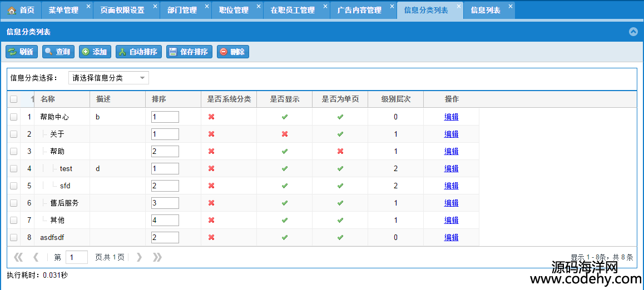The image size is (644, 290).
Task: Open the Query (查询) search tool
Action: point(58,52)
